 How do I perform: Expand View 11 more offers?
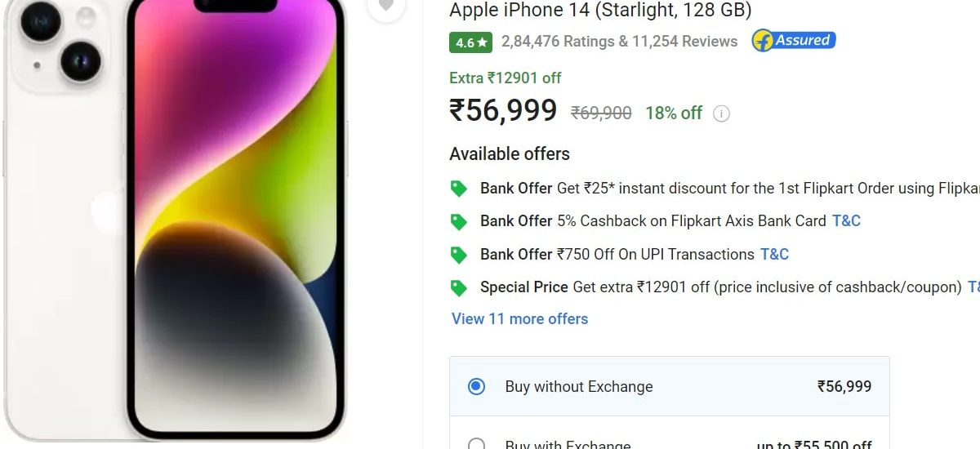[x=519, y=319]
